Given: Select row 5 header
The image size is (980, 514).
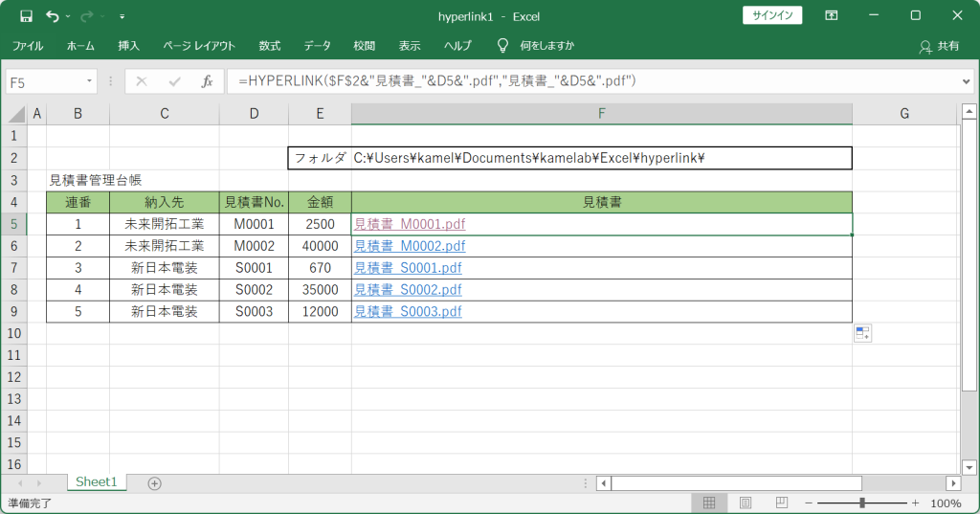Looking at the screenshot, I should point(13,224).
